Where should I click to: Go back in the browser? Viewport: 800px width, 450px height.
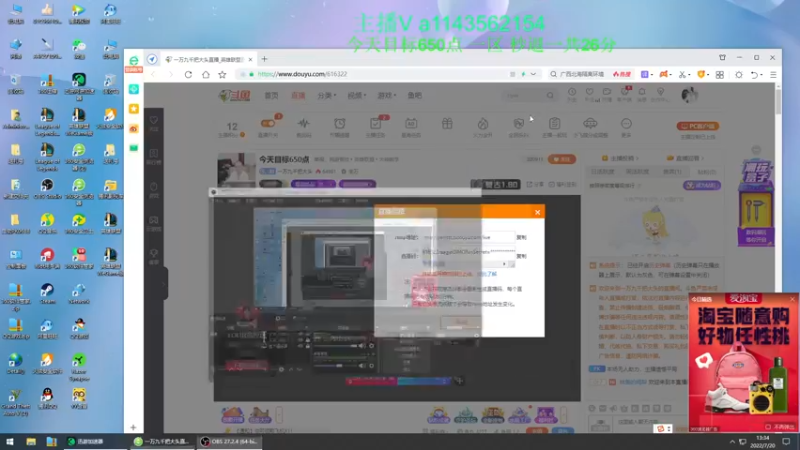pos(153,74)
